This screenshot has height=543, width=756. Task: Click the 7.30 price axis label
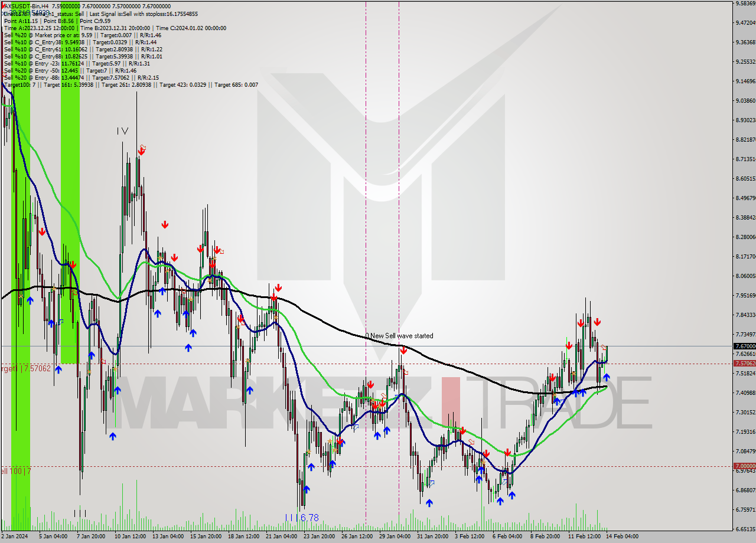(x=745, y=412)
